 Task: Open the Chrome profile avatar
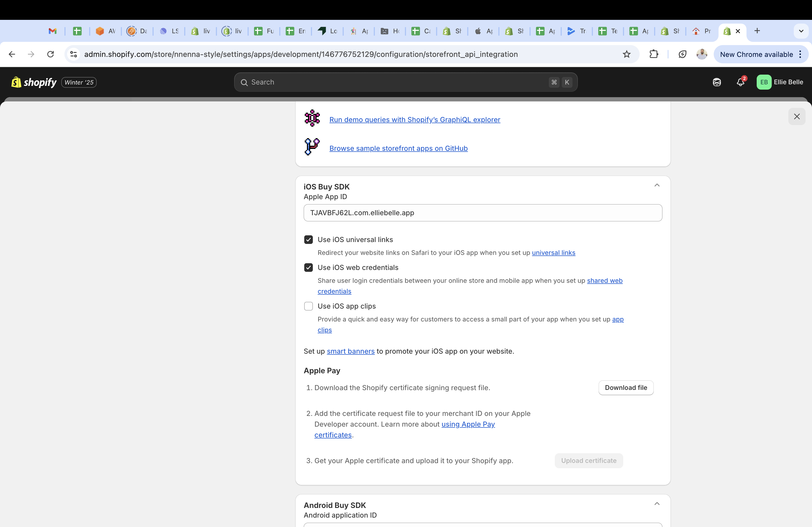point(702,54)
